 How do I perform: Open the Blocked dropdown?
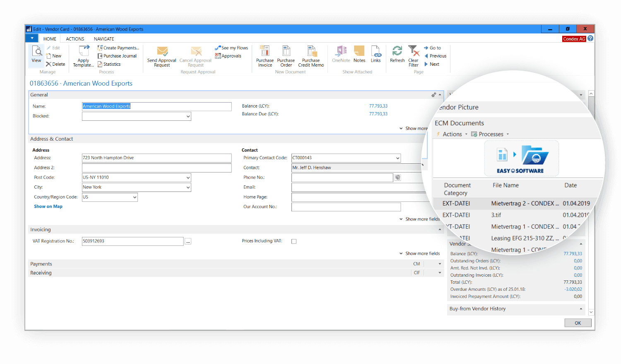point(188,117)
